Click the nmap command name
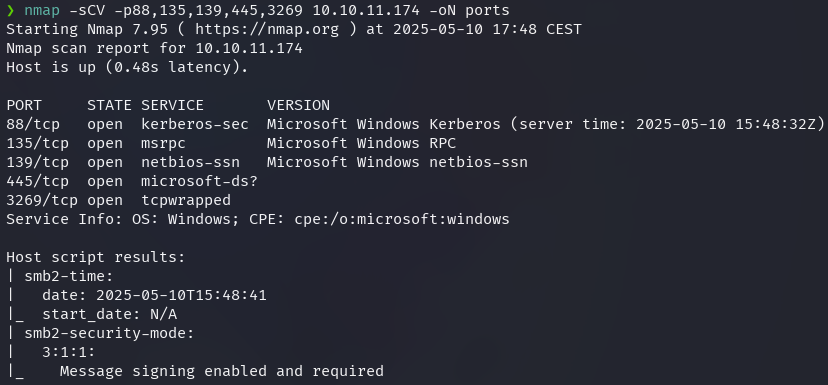Viewport: 828px width, 385px height. pyautogui.click(x=42, y=10)
